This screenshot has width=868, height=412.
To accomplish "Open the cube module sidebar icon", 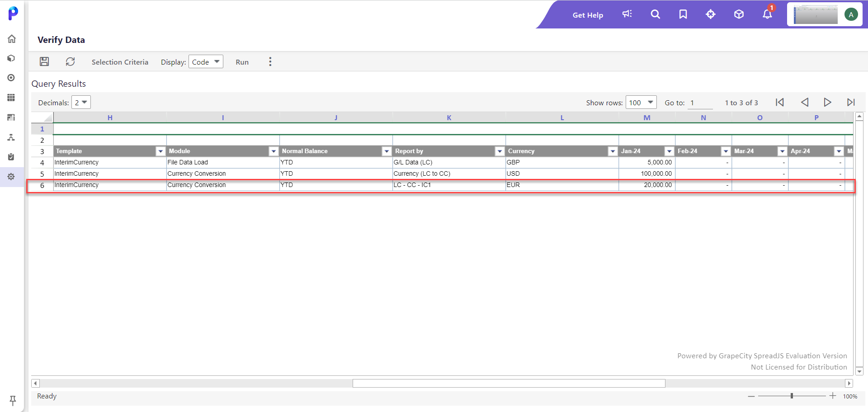I will click(11, 58).
